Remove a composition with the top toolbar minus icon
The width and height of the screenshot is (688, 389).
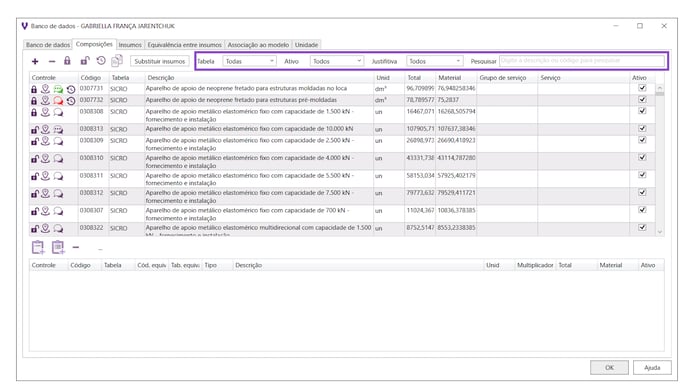pos(52,61)
